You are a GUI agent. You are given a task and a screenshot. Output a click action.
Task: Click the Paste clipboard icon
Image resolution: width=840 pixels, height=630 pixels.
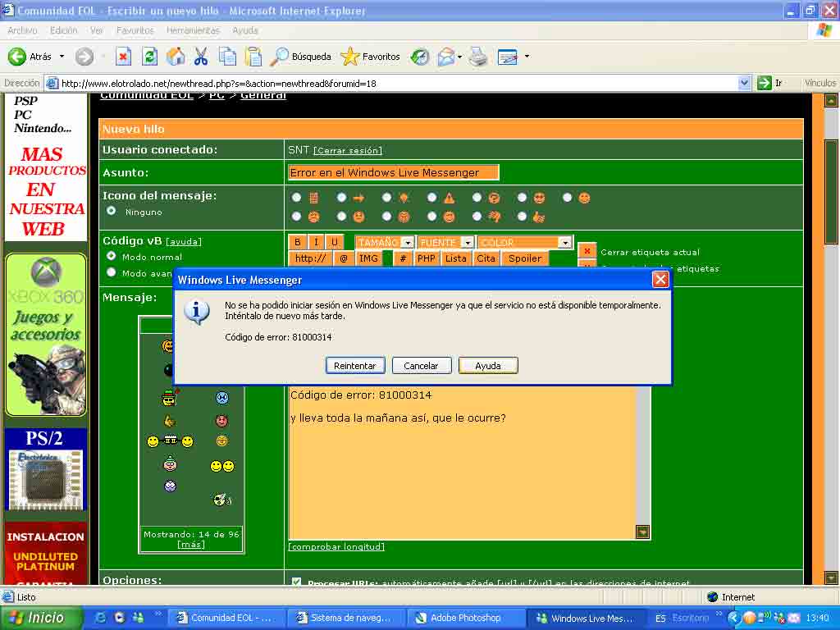point(253,57)
